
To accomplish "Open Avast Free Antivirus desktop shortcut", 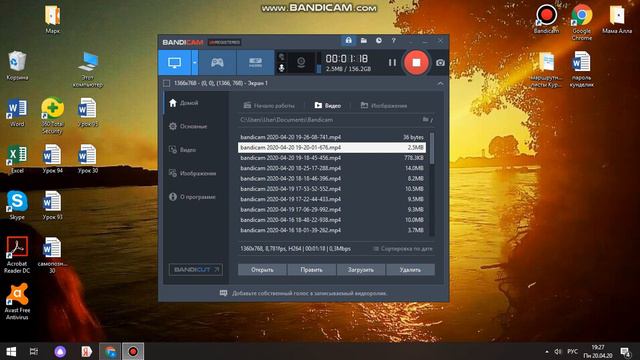I will 17,302.
